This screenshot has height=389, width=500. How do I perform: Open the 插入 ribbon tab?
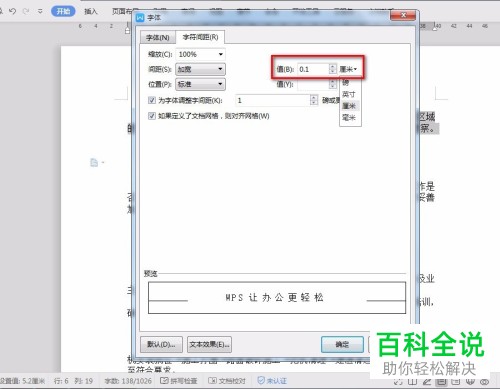[x=91, y=11]
